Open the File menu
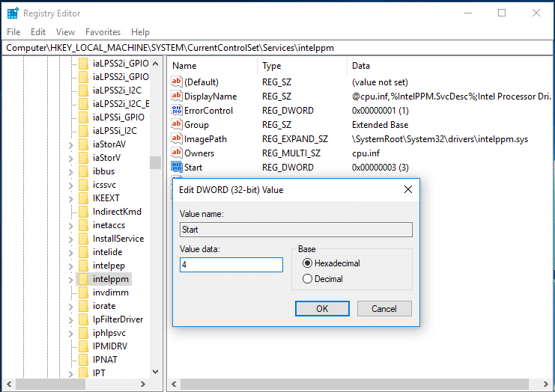 [13, 32]
